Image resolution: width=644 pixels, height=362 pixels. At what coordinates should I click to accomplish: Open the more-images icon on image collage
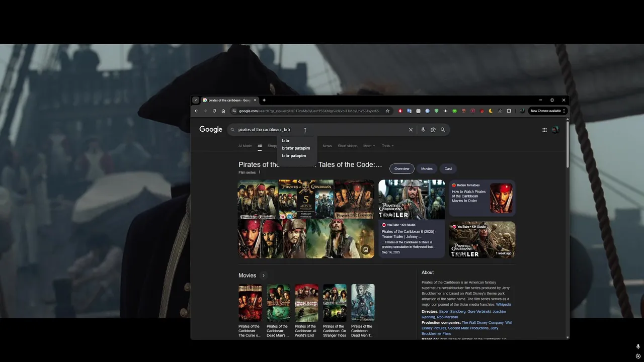coord(366,249)
